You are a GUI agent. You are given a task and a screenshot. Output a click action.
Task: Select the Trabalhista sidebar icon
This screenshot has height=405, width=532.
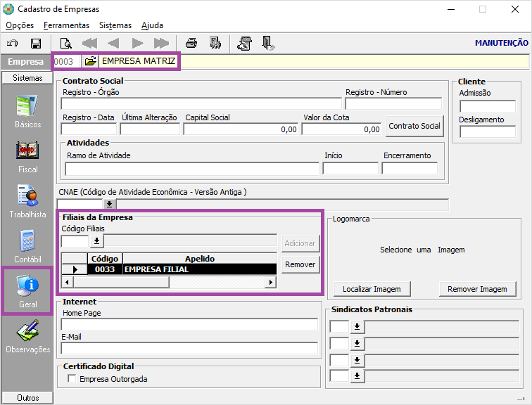[28, 202]
